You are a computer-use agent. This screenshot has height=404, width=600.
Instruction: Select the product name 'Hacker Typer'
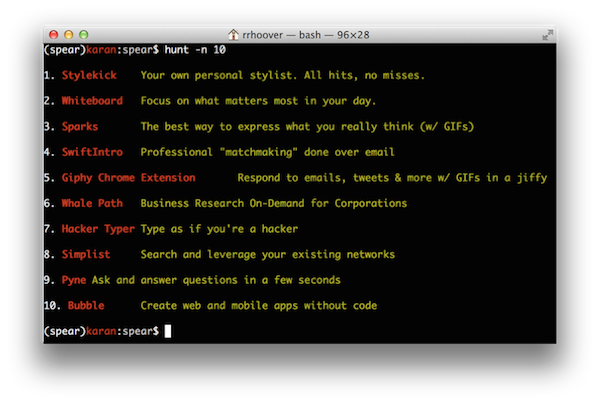point(98,229)
